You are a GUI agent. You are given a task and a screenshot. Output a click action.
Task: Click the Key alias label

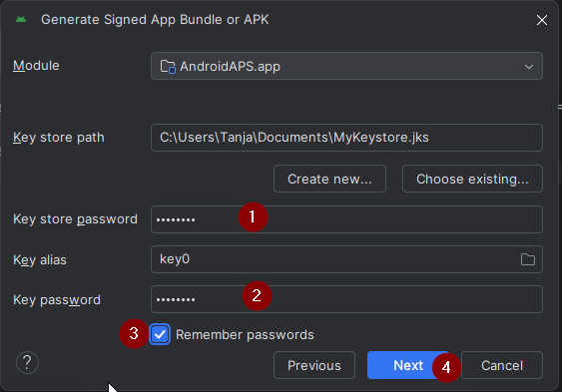[x=40, y=260]
